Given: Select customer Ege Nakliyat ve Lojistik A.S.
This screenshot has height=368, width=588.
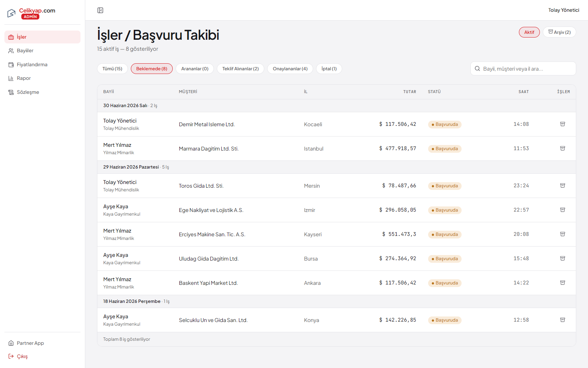Looking at the screenshot, I should [211, 210].
